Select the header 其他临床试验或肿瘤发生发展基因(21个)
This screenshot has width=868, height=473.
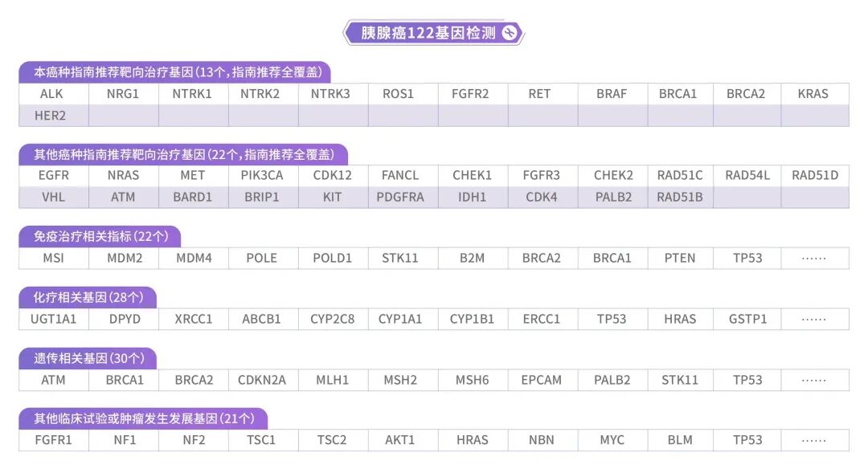(x=143, y=418)
